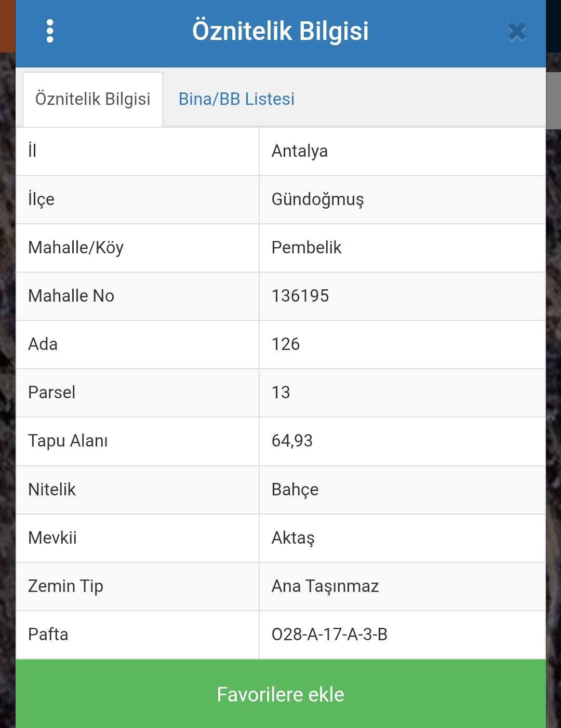
Task: Click the Tapu Alanı row label
Action: (x=68, y=441)
